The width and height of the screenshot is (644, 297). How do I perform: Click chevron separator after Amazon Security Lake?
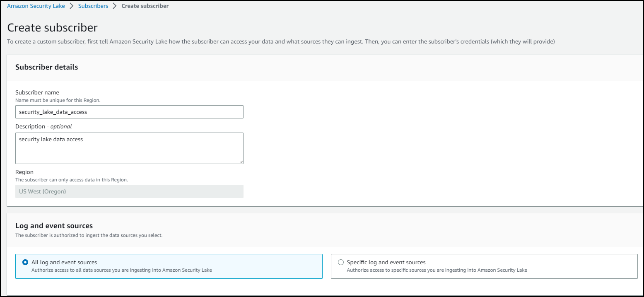pos(72,6)
